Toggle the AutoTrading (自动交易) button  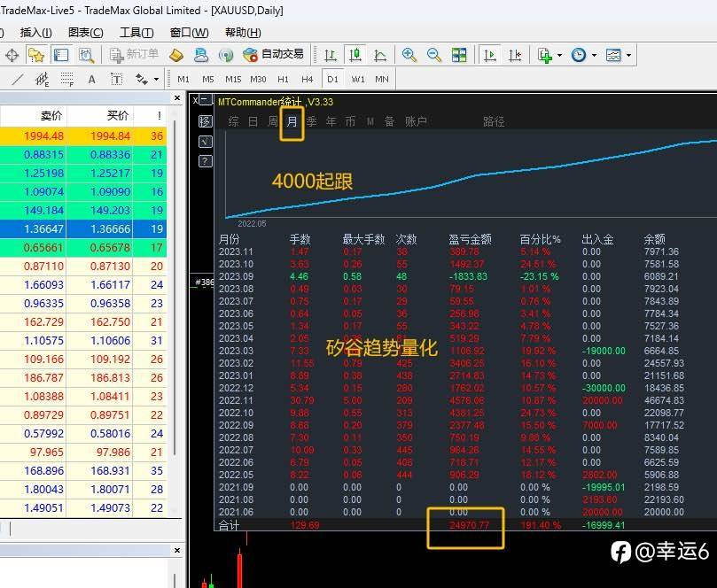[x=274, y=55]
